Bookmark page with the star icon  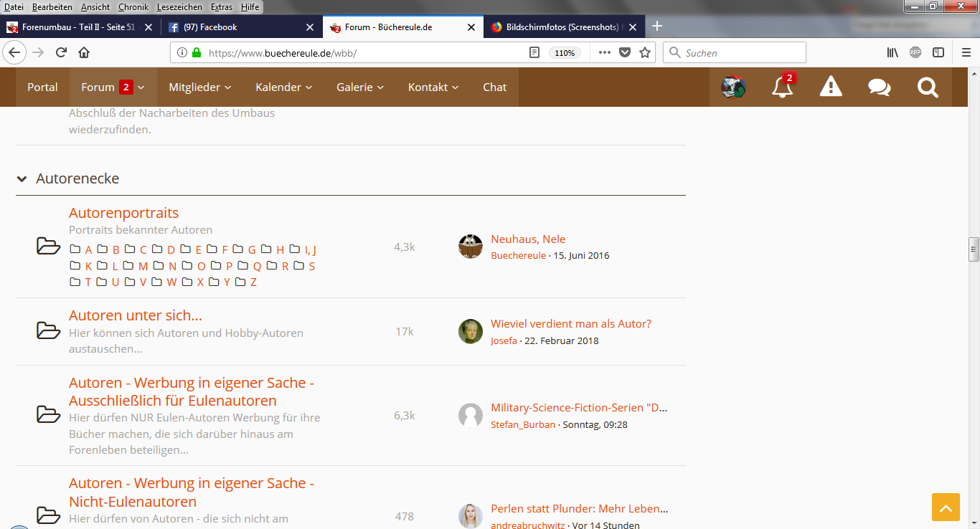click(644, 52)
